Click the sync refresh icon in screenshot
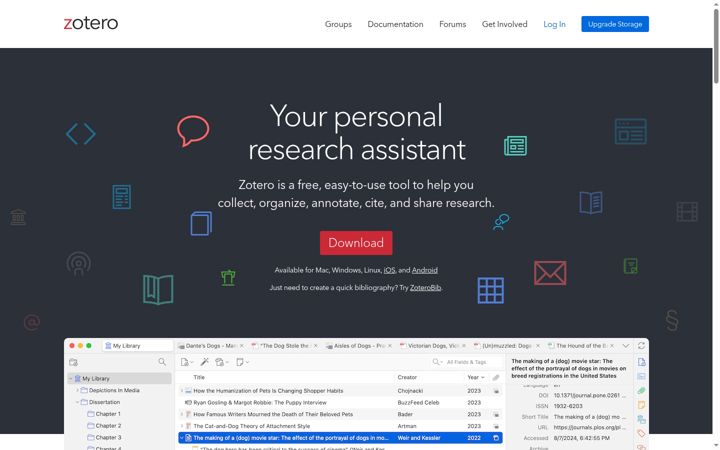Image resolution: width=720 pixels, height=450 pixels. pyautogui.click(x=641, y=346)
